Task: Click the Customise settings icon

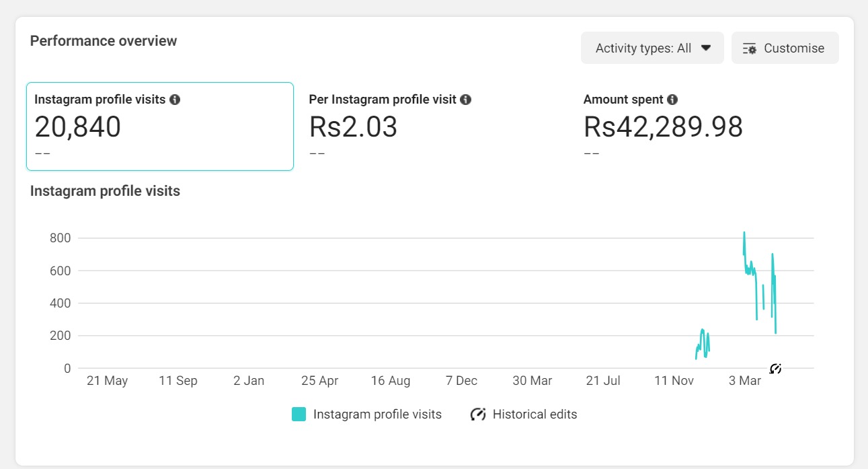Action: pyautogui.click(x=750, y=48)
